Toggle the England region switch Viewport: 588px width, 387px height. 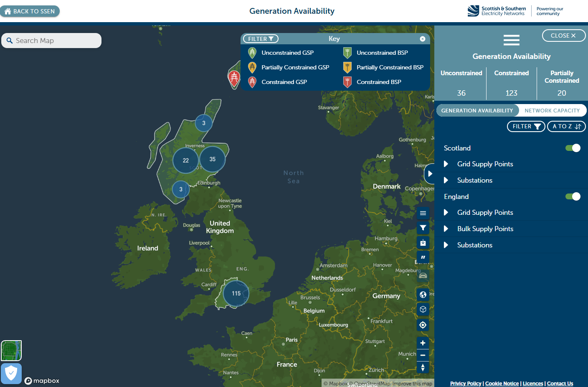point(573,196)
